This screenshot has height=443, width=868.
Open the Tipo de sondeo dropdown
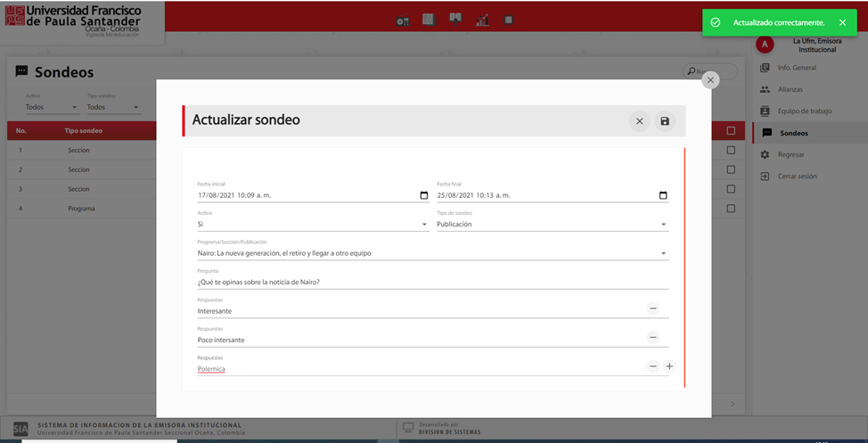click(x=663, y=225)
